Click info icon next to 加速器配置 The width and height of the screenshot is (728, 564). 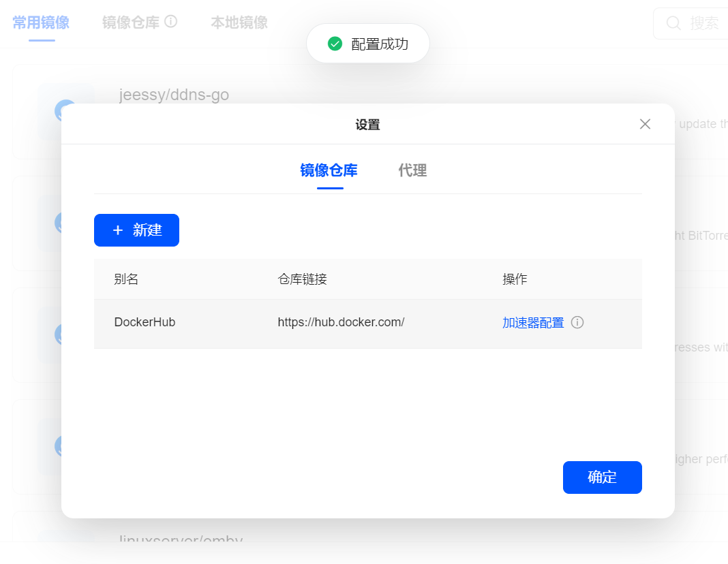577,322
